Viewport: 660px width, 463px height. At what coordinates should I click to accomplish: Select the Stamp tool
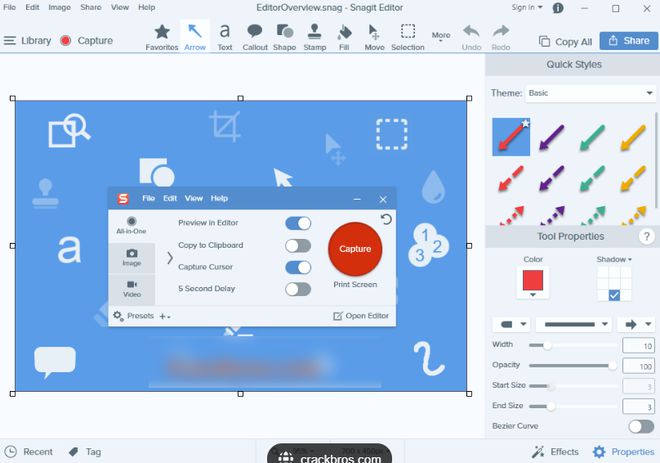click(x=314, y=37)
